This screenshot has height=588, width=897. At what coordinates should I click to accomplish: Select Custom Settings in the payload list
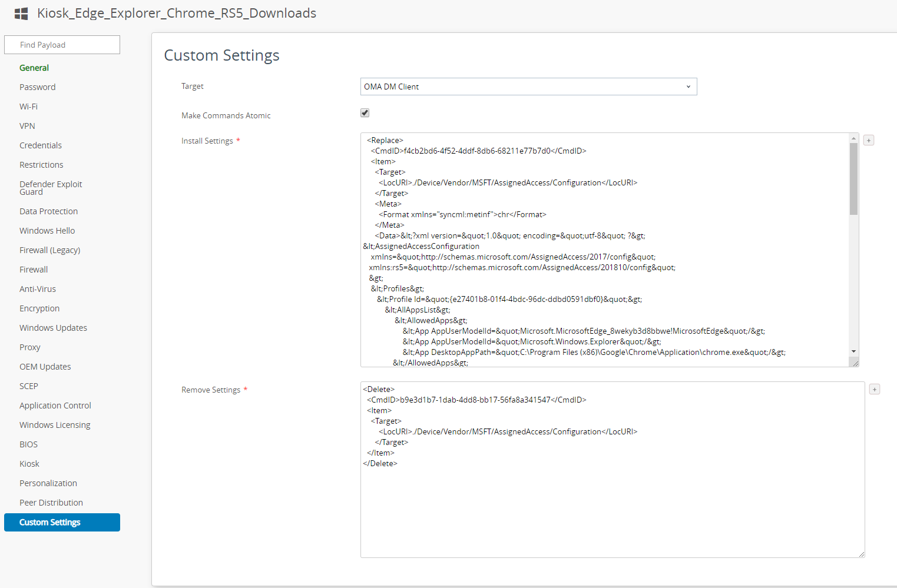(x=49, y=522)
